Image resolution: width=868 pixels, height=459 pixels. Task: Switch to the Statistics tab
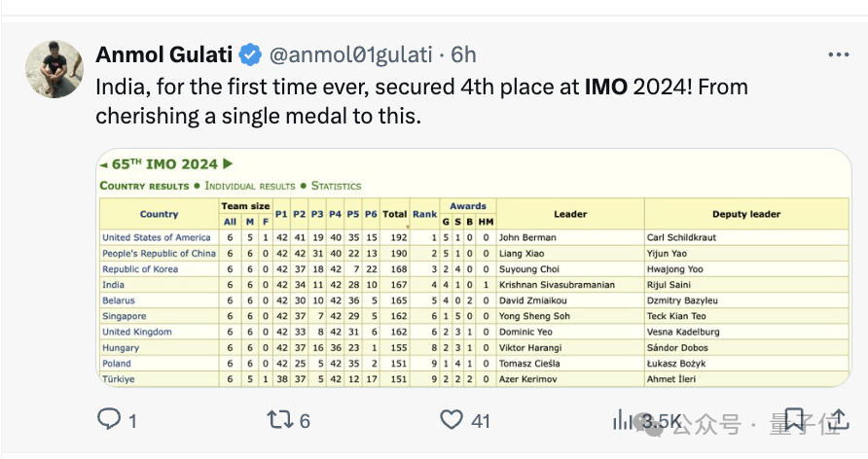(x=336, y=186)
